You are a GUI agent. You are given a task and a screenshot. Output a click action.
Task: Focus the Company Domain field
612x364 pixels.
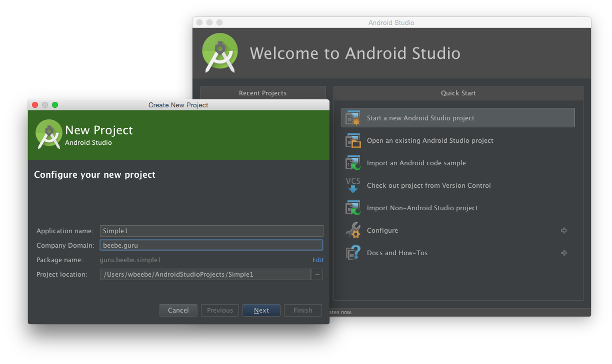(211, 245)
